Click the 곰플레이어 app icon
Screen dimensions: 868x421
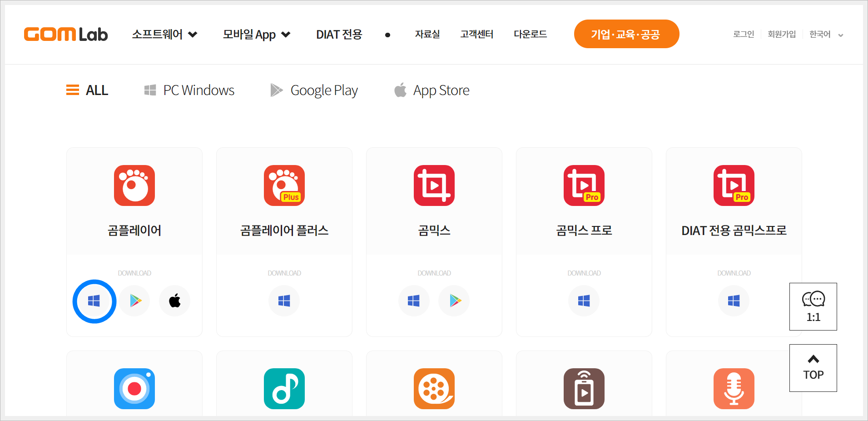pos(134,185)
